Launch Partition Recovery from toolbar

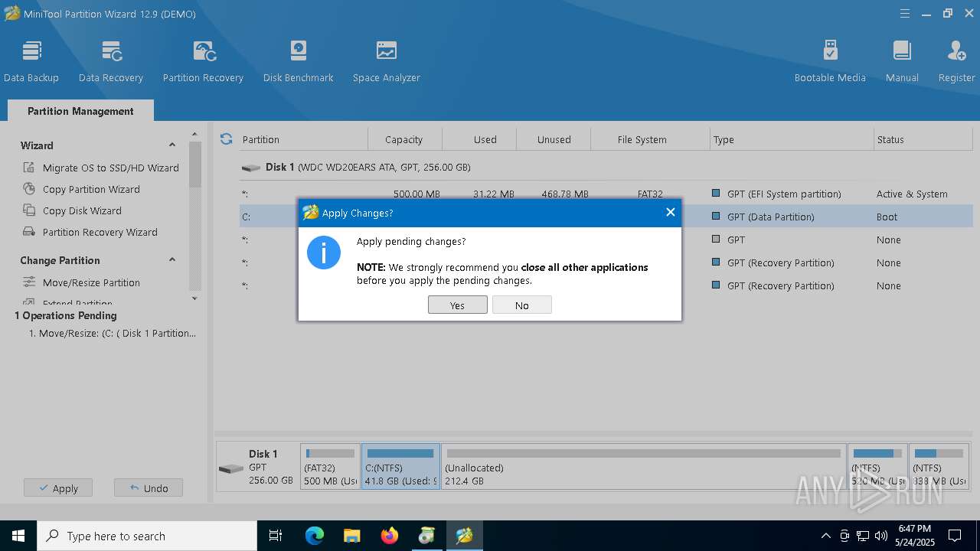[203, 61]
